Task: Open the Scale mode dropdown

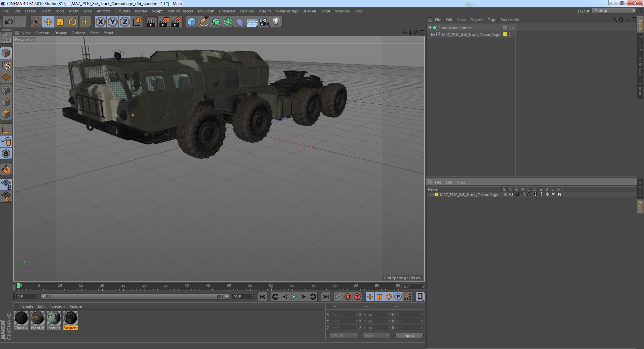Action: (376, 335)
